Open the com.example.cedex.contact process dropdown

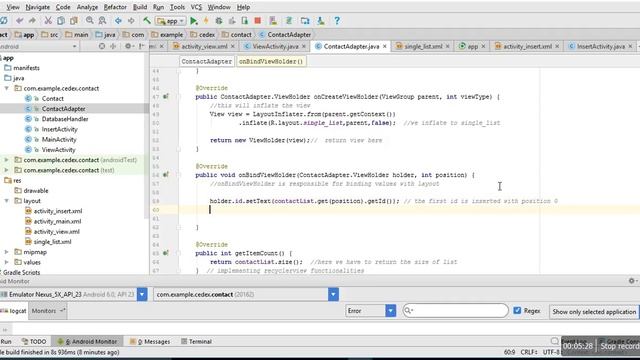tap(333, 294)
